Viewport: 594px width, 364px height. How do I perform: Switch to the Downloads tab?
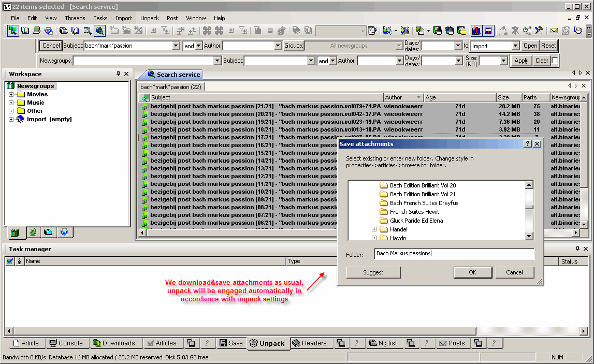tap(114, 343)
